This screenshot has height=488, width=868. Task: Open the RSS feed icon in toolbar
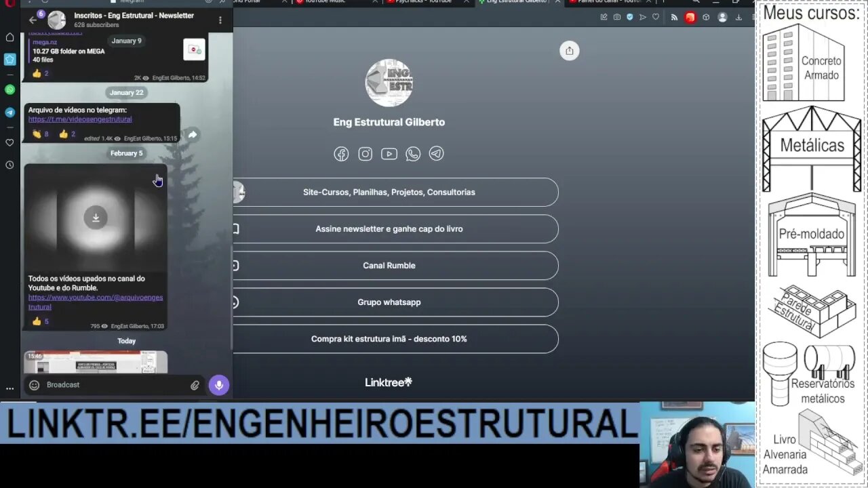674,17
